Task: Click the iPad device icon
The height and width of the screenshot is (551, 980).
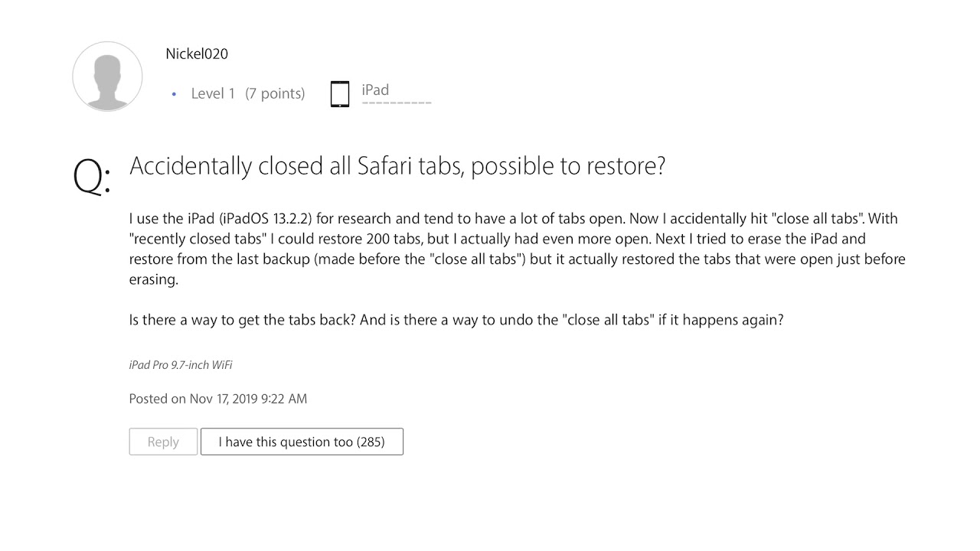Action: click(340, 94)
